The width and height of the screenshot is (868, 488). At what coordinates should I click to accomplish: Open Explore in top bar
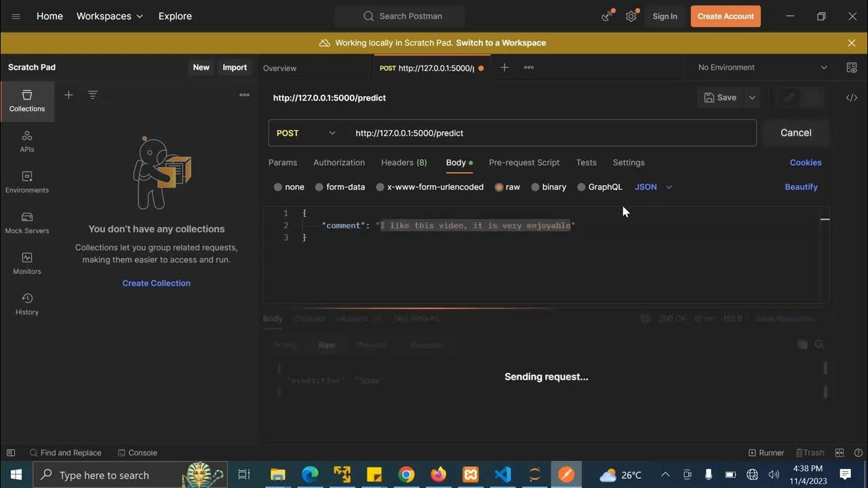[x=175, y=16]
